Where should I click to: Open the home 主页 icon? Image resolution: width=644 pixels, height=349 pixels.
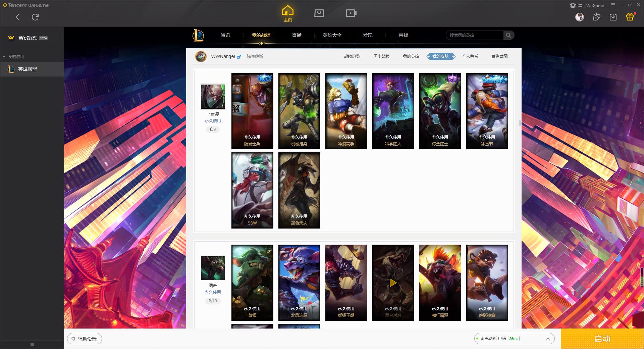pyautogui.click(x=288, y=14)
